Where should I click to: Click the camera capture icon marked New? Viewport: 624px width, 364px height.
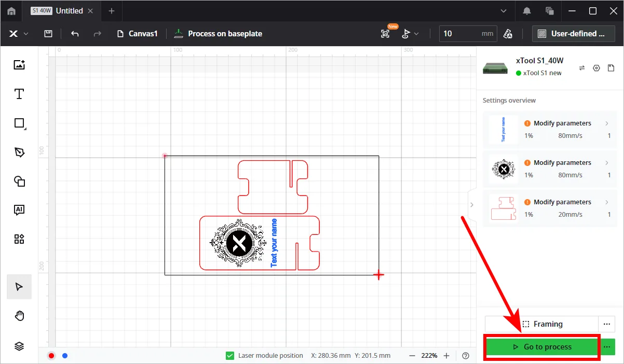[385, 34]
